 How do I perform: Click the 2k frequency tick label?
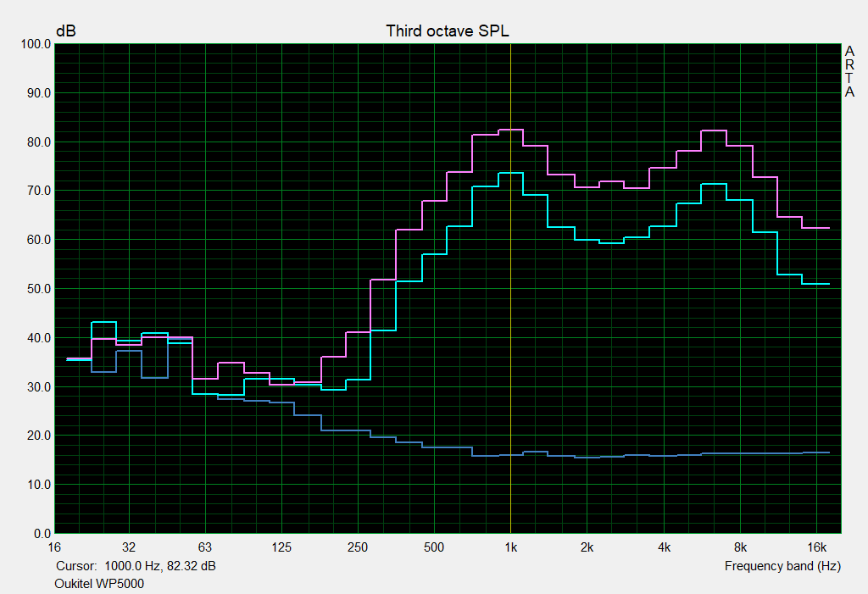coord(587,547)
